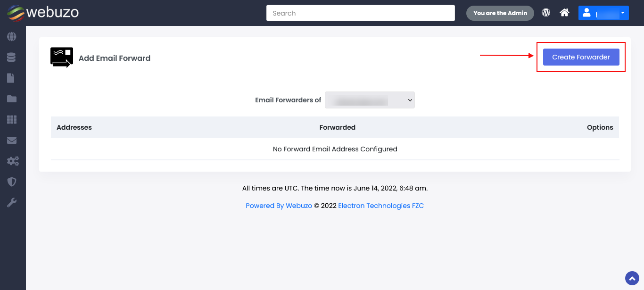Screen dimensions: 644x290
Task: Open the Domains globe icon in sidebar
Action: point(12,37)
